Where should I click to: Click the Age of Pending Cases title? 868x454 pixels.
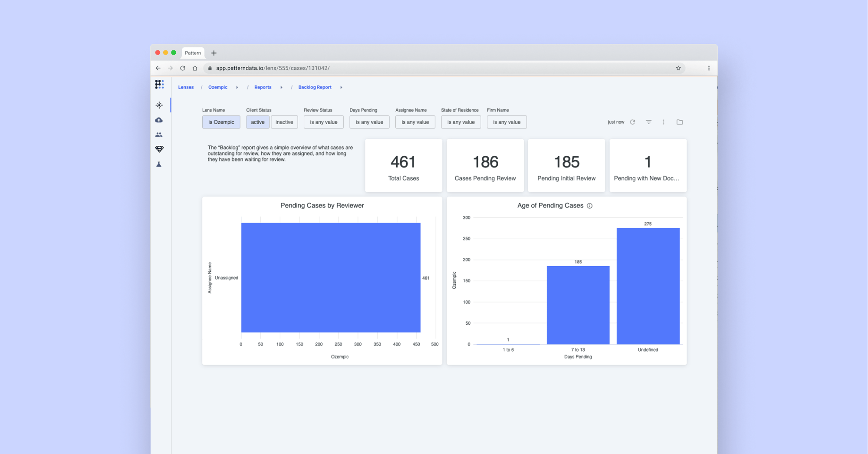550,205
